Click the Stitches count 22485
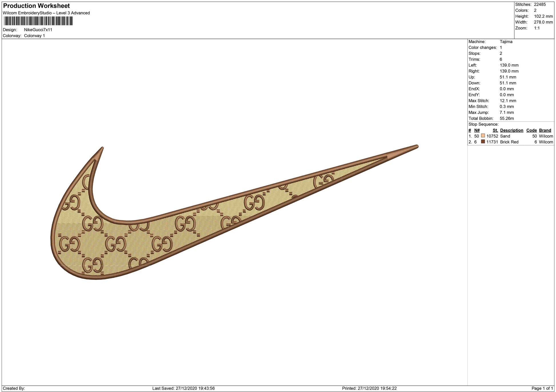The image size is (556, 392). point(540,4)
